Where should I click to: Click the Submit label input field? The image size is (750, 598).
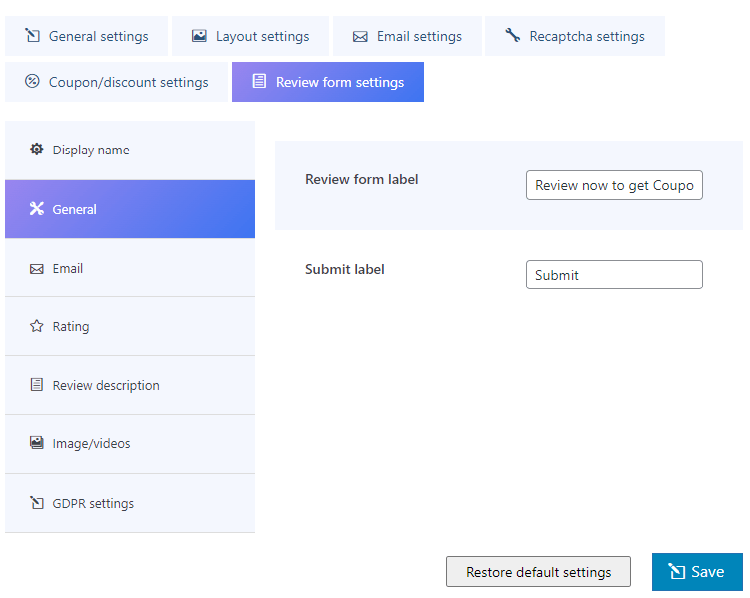pos(614,275)
